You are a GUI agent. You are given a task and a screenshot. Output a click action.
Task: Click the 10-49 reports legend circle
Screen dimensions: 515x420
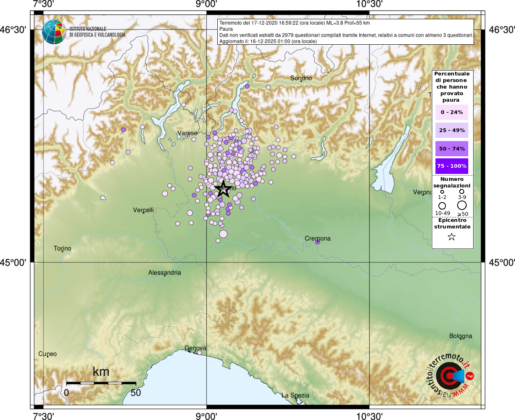coord(442,205)
